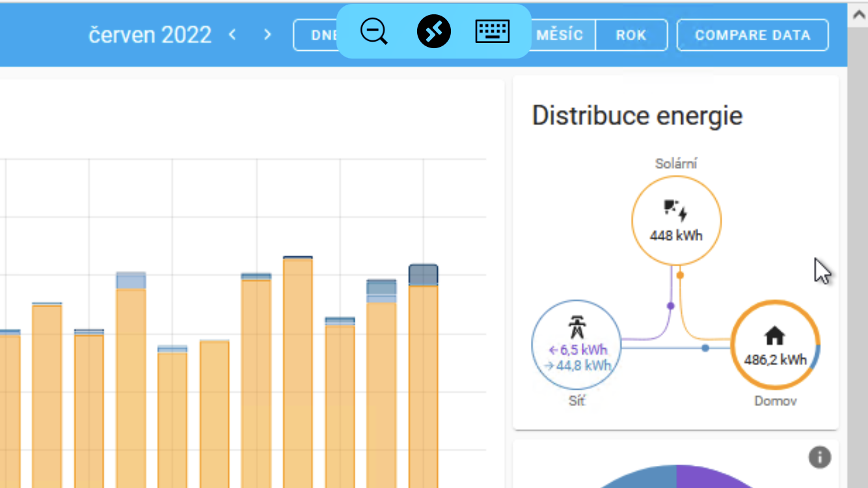This screenshot has height=488, width=868.
Task: Click the home house icon
Action: (774, 336)
